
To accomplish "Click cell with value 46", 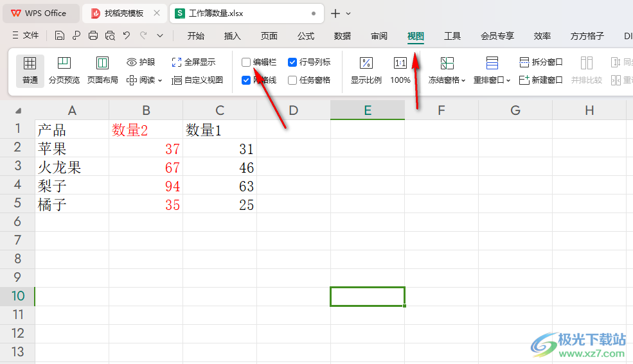I will coord(220,166).
